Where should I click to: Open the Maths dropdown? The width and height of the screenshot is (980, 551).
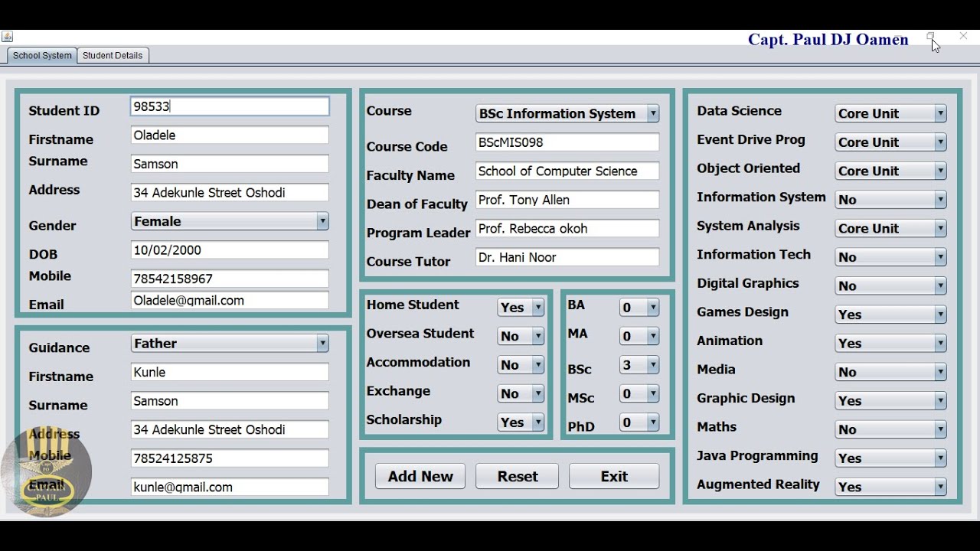coord(891,429)
